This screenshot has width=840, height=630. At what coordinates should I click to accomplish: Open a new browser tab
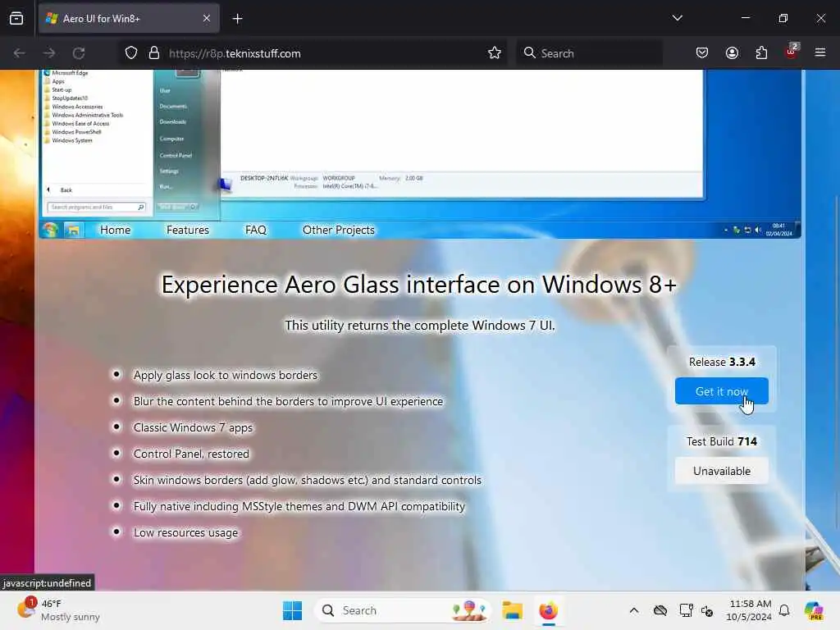(x=237, y=19)
